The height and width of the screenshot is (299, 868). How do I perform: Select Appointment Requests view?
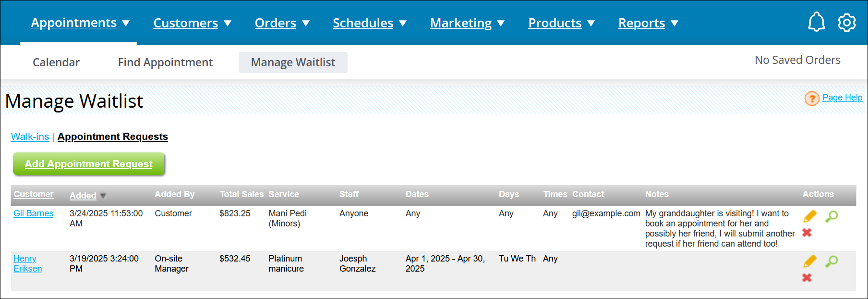coord(113,137)
